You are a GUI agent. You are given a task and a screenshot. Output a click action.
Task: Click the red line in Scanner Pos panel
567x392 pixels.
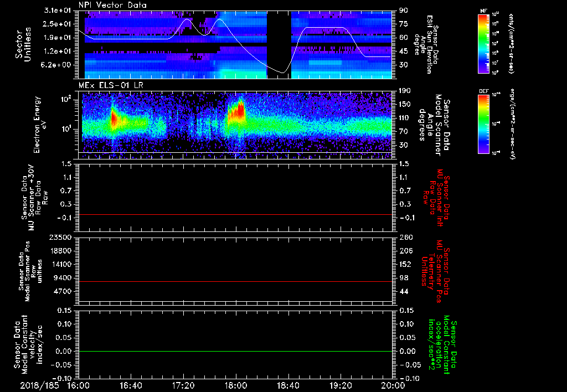(235, 281)
